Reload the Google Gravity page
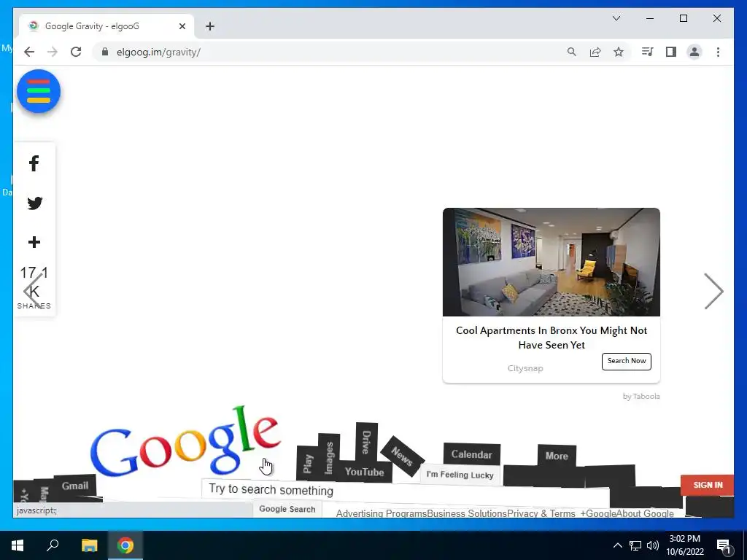This screenshot has height=560, width=747. (x=76, y=52)
